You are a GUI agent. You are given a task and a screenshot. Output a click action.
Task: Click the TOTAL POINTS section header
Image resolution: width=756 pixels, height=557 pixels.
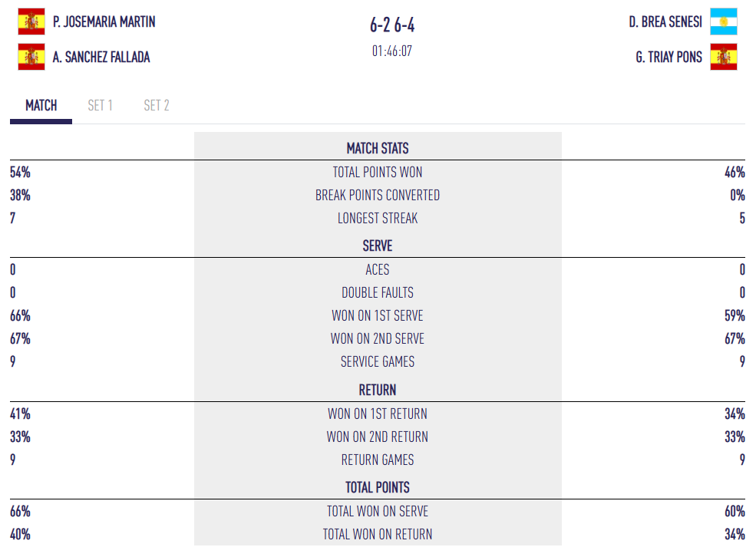point(378,487)
